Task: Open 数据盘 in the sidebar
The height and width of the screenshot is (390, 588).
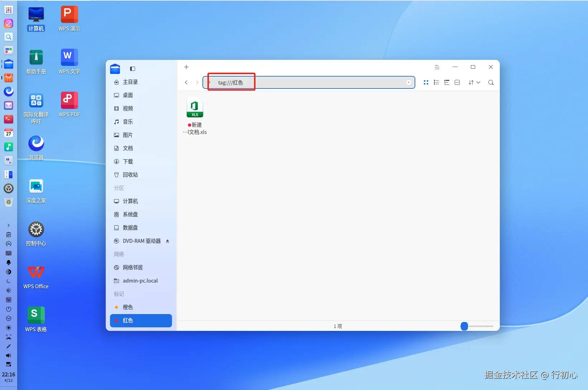Action: (141, 228)
